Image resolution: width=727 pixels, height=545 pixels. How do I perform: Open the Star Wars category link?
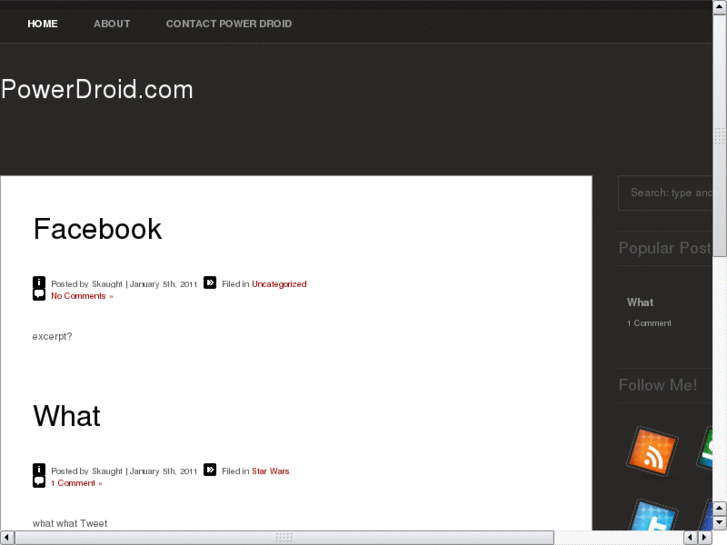click(x=270, y=471)
